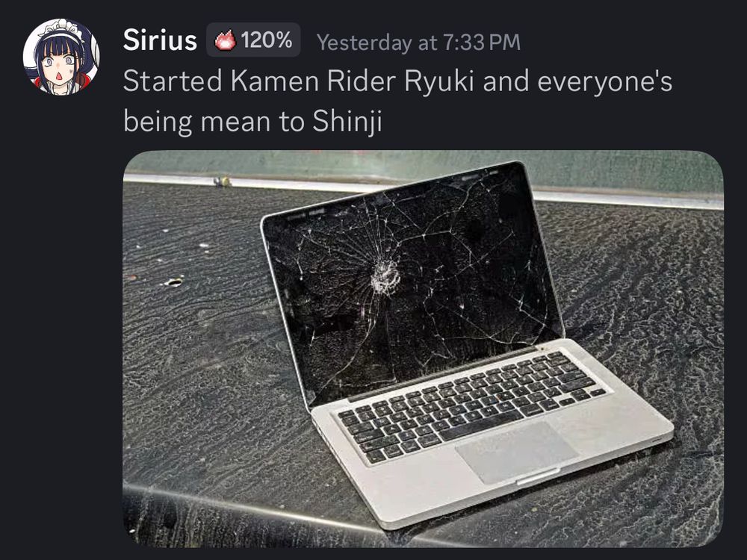
Task: Click the word Started in the message
Action: 173,81
